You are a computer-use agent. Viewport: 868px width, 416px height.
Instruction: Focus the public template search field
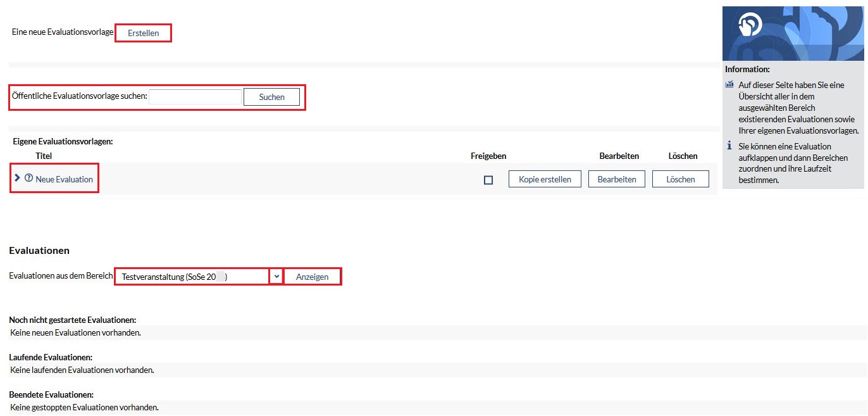(195, 97)
